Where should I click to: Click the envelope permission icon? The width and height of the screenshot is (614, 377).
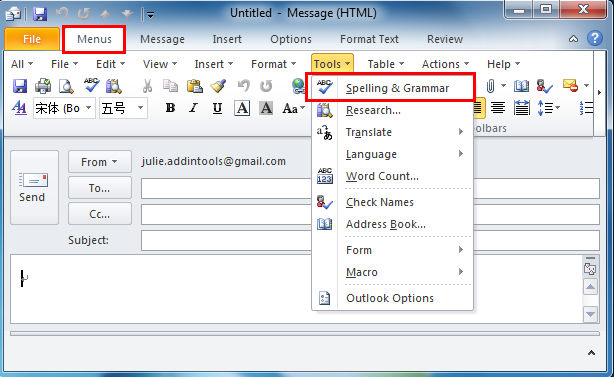coord(571,85)
